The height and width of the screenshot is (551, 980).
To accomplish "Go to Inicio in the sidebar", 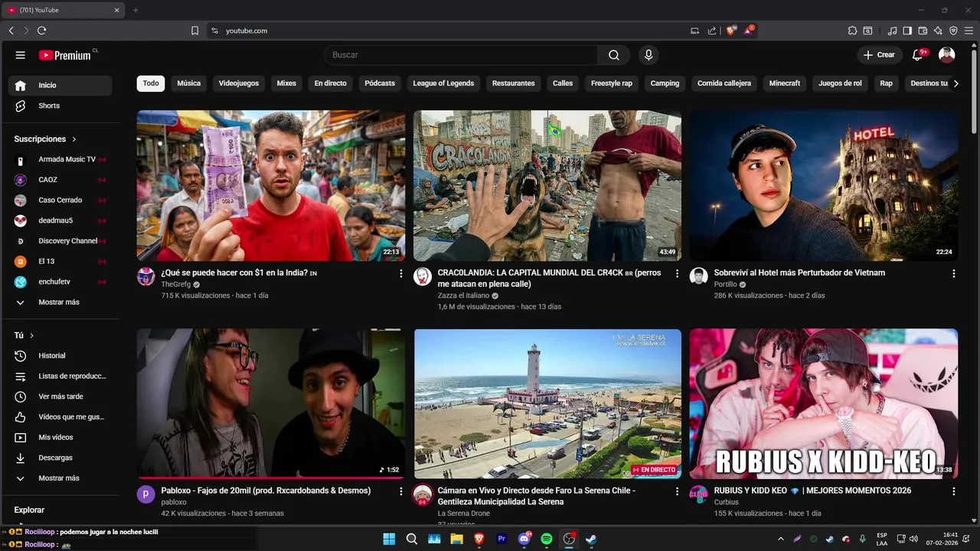I will (x=60, y=85).
